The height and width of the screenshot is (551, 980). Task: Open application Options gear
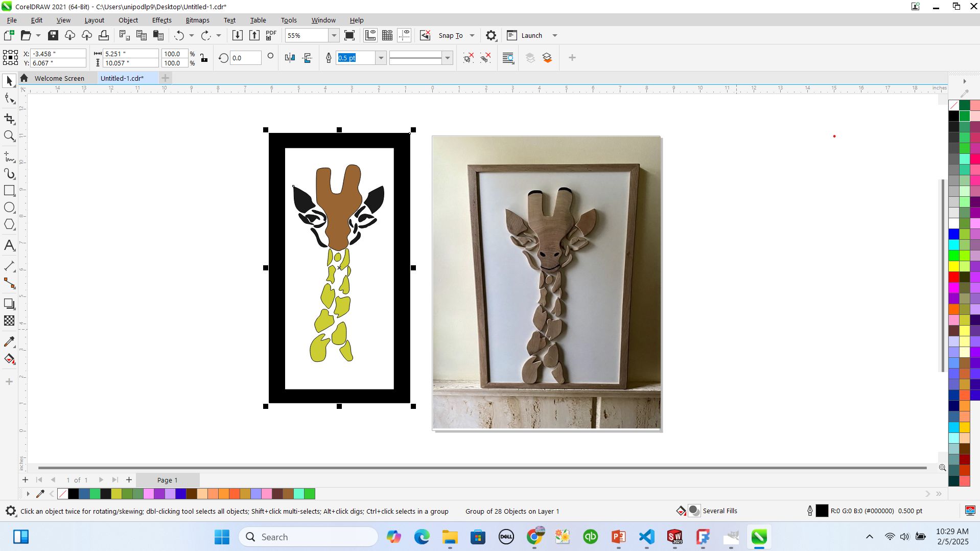coord(491,35)
